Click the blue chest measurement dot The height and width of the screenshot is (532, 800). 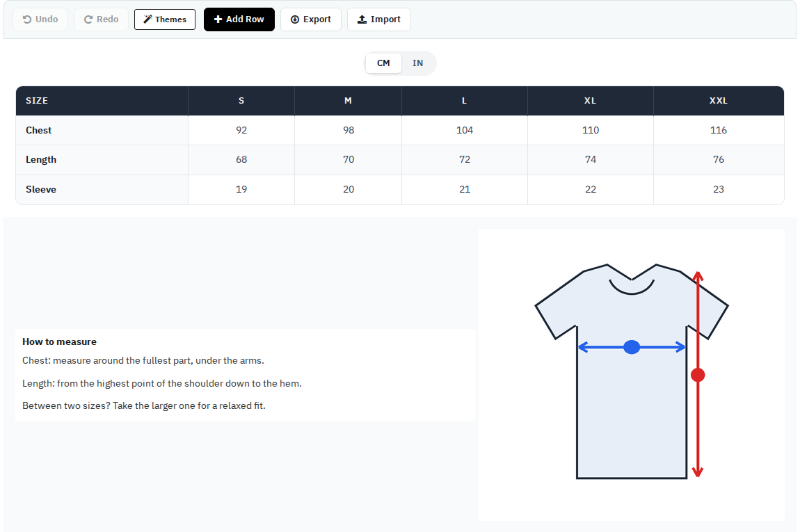click(632, 347)
